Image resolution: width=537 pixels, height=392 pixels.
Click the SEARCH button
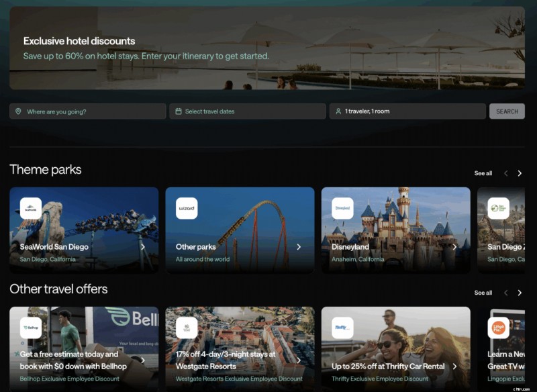[507, 111]
